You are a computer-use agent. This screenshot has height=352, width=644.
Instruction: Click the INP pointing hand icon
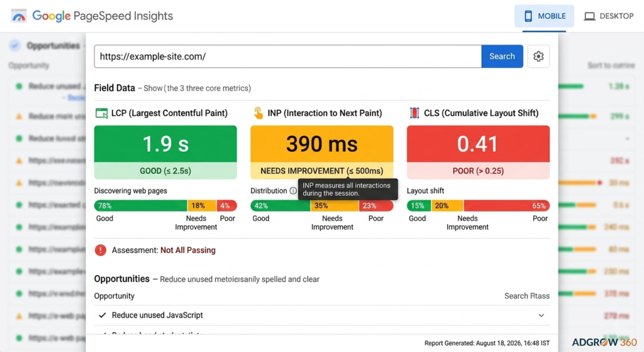click(x=258, y=113)
